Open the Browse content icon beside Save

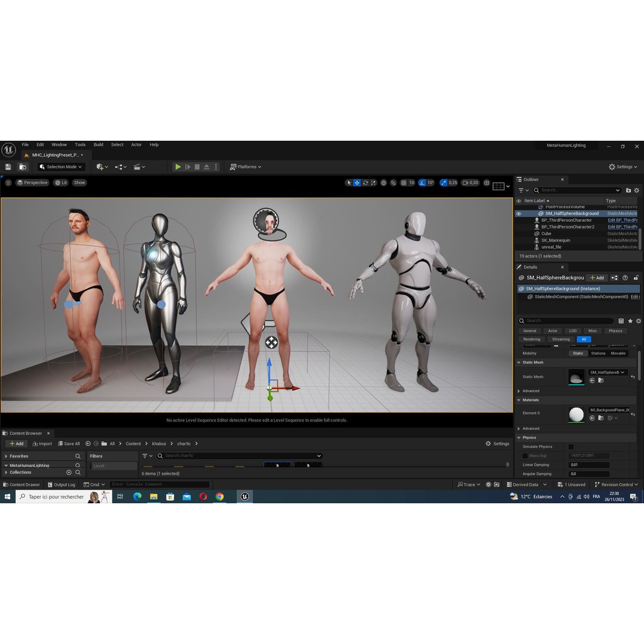coord(23,167)
